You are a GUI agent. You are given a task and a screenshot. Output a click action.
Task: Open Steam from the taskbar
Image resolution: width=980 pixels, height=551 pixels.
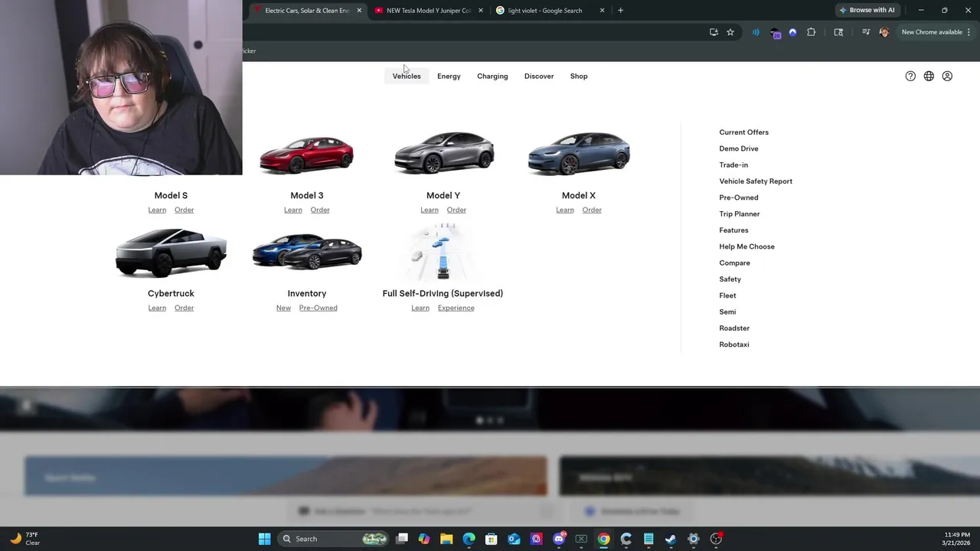click(671, 539)
